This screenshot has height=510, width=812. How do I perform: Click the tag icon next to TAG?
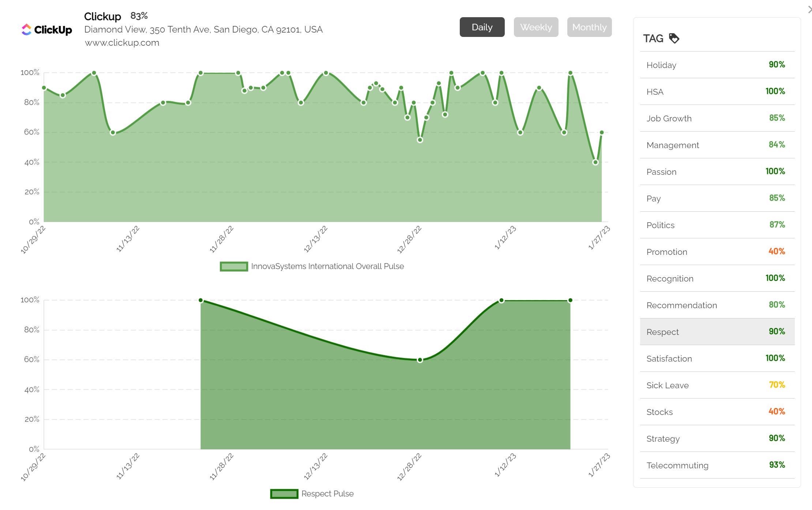(x=674, y=38)
